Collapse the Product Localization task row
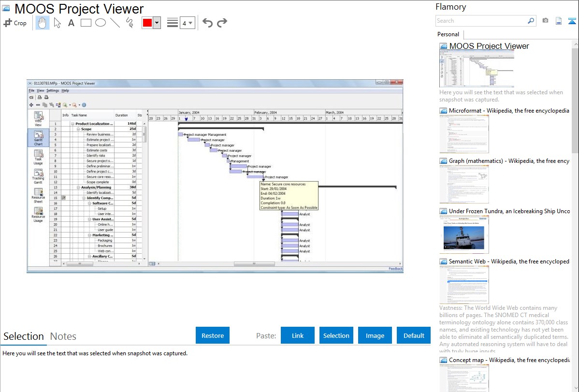This screenshot has width=579, height=392. [73, 124]
